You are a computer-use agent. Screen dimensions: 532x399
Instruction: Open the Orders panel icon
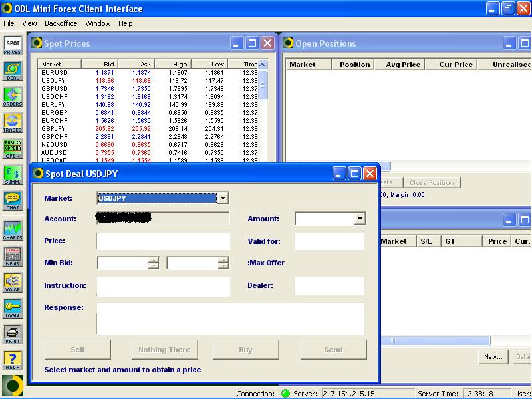pyautogui.click(x=13, y=97)
